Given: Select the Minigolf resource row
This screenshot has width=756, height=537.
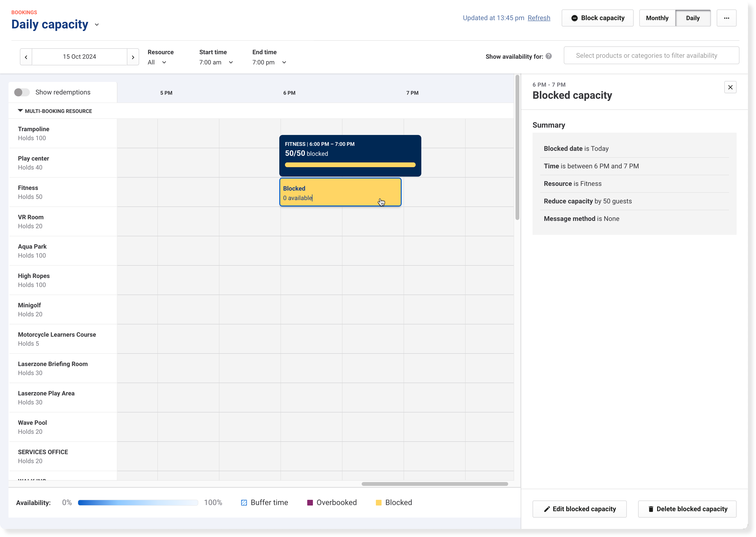Looking at the screenshot, I should pyautogui.click(x=63, y=310).
